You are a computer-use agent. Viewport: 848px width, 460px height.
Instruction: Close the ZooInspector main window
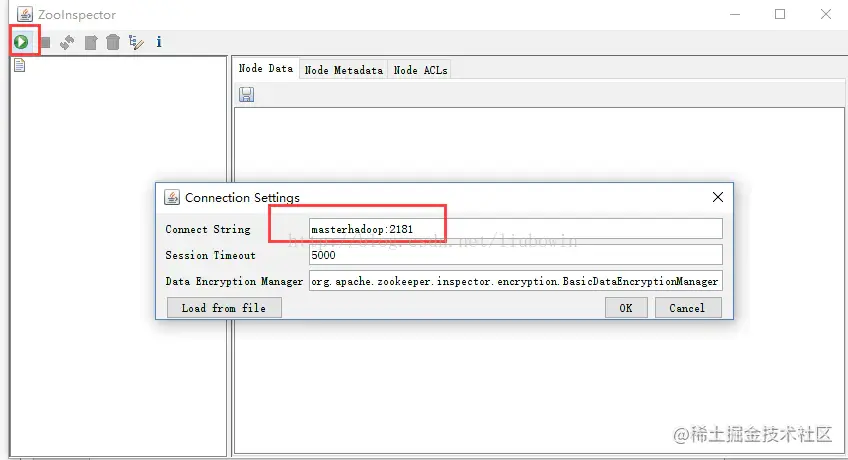coord(825,14)
